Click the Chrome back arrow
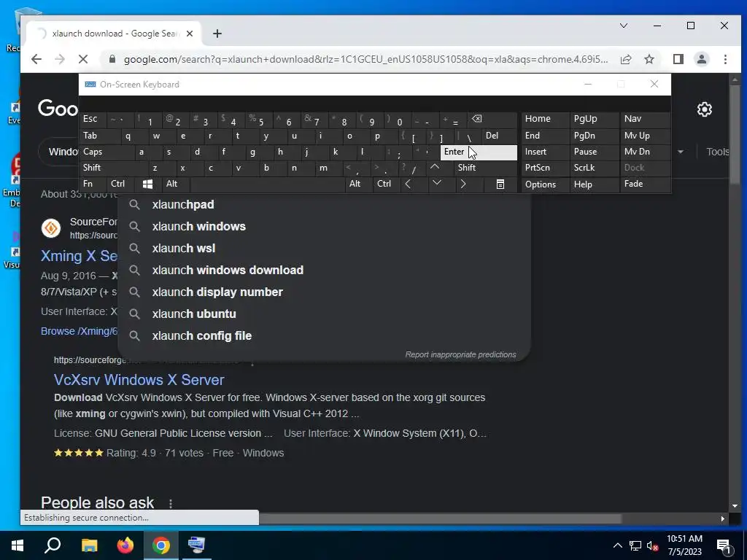The width and height of the screenshot is (747, 560). pos(36,59)
